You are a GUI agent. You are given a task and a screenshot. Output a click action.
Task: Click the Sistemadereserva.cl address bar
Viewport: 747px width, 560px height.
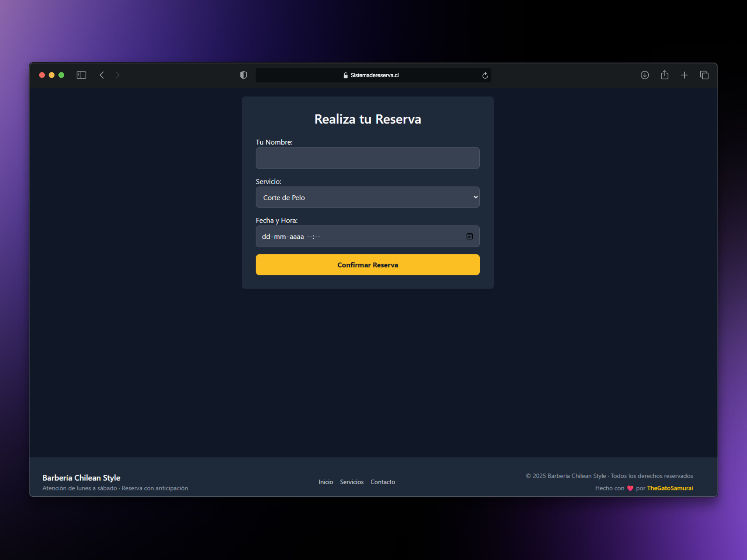373,75
